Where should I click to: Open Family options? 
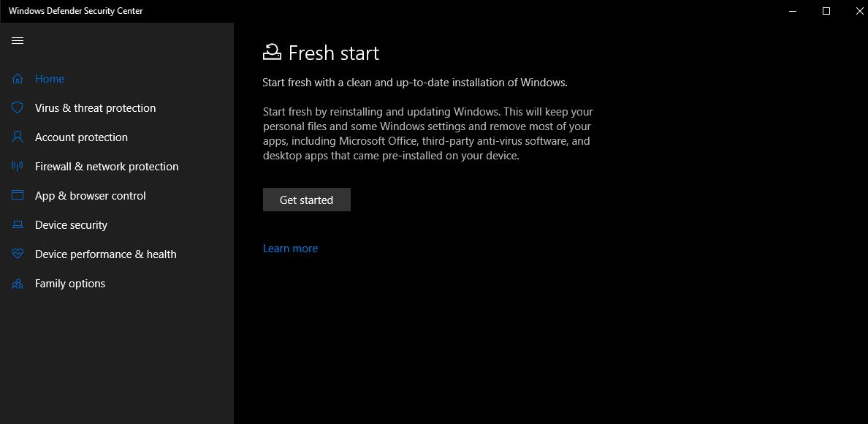(69, 284)
